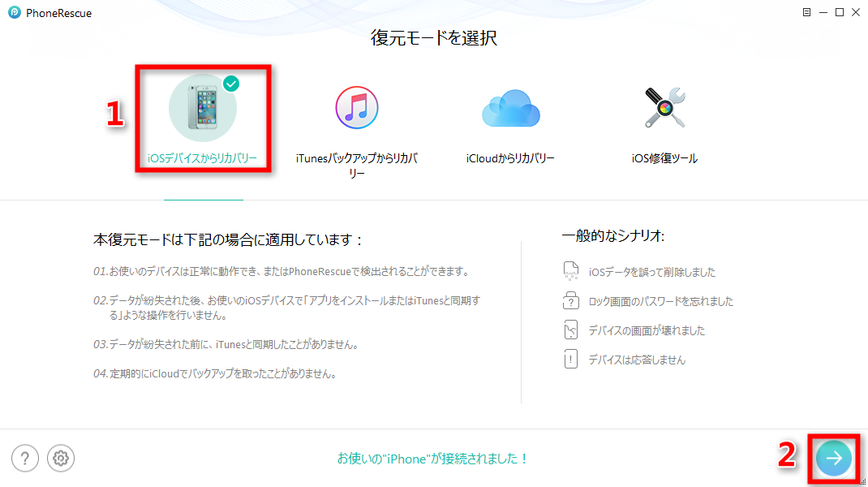Viewport: 868px width, 487px height.
Task: Select the iCloud recovery cloud icon
Action: click(510, 109)
